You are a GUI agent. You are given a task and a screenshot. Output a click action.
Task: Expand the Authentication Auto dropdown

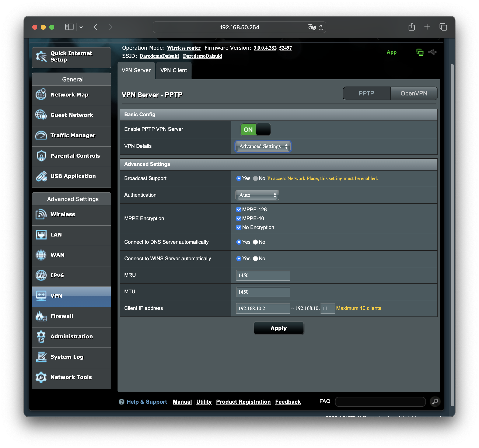coord(257,195)
